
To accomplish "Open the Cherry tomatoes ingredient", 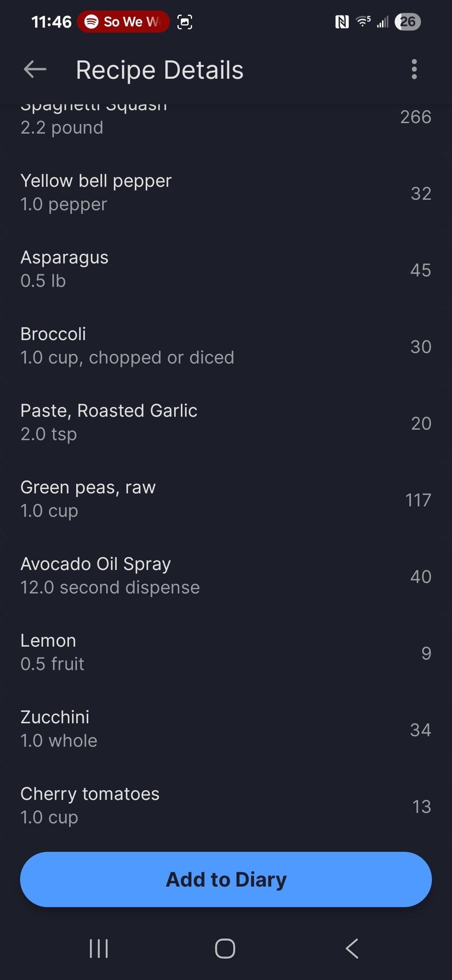I will pyautogui.click(x=226, y=806).
